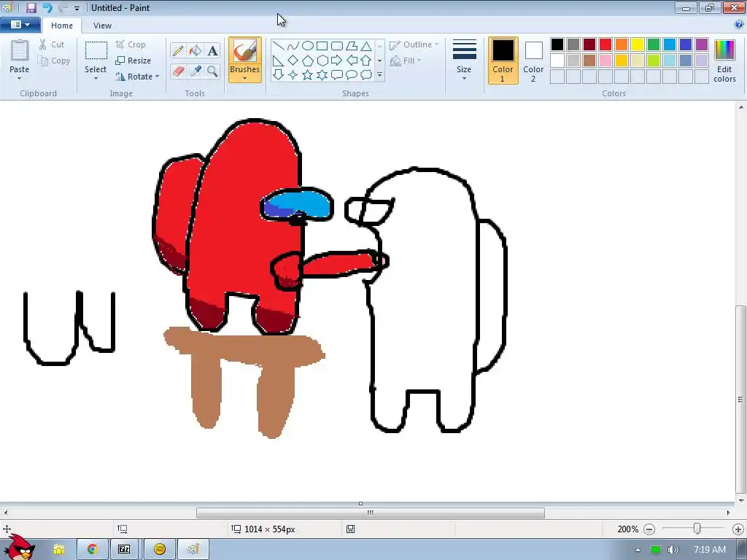Select the Fill with color bucket tool
This screenshot has width=747, height=560.
[x=196, y=50]
